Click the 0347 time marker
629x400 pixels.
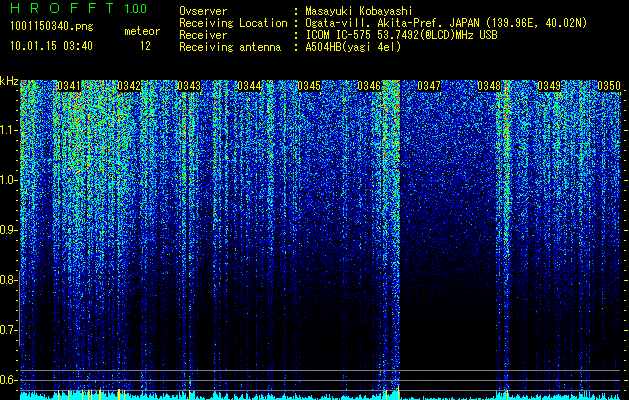pyautogui.click(x=429, y=86)
